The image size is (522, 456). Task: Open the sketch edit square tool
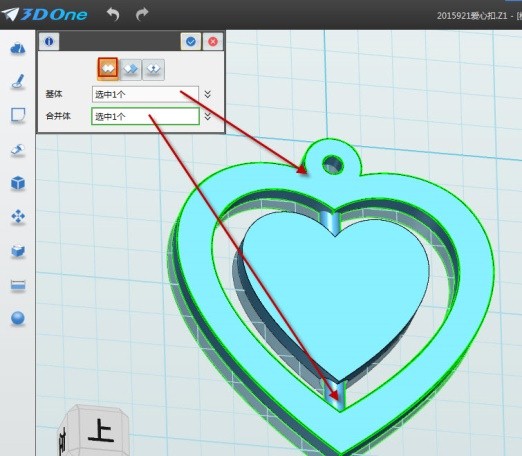(18, 115)
